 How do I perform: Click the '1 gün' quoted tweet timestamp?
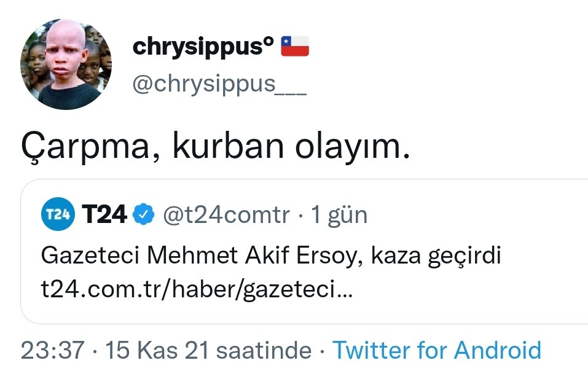click(339, 214)
